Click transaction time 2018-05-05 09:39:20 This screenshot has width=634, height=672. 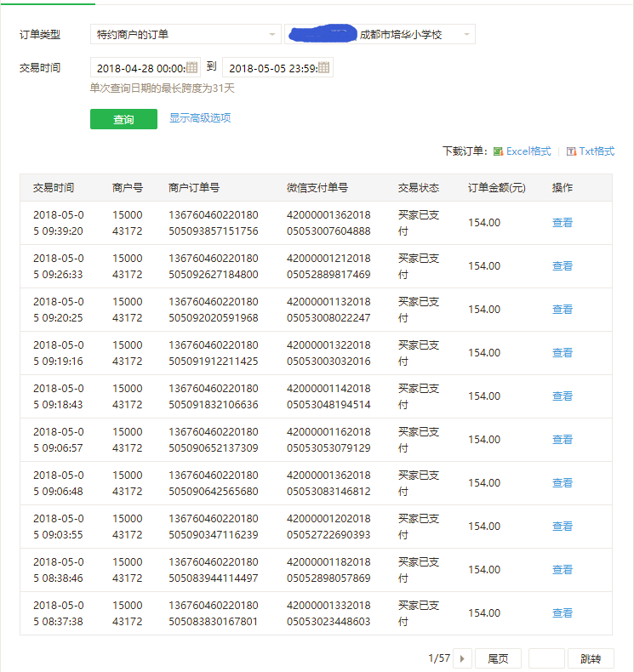(59, 223)
